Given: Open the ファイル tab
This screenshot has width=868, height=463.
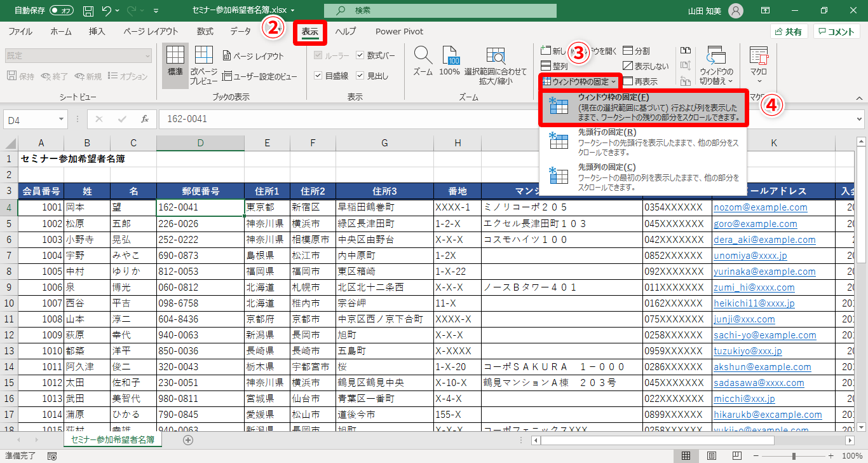Looking at the screenshot, I should 20,31.
